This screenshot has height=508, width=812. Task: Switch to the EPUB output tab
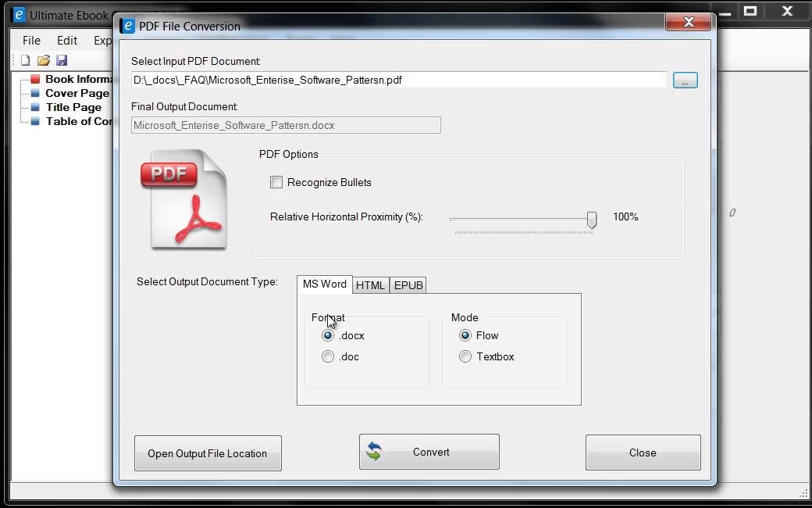[408, 285]
